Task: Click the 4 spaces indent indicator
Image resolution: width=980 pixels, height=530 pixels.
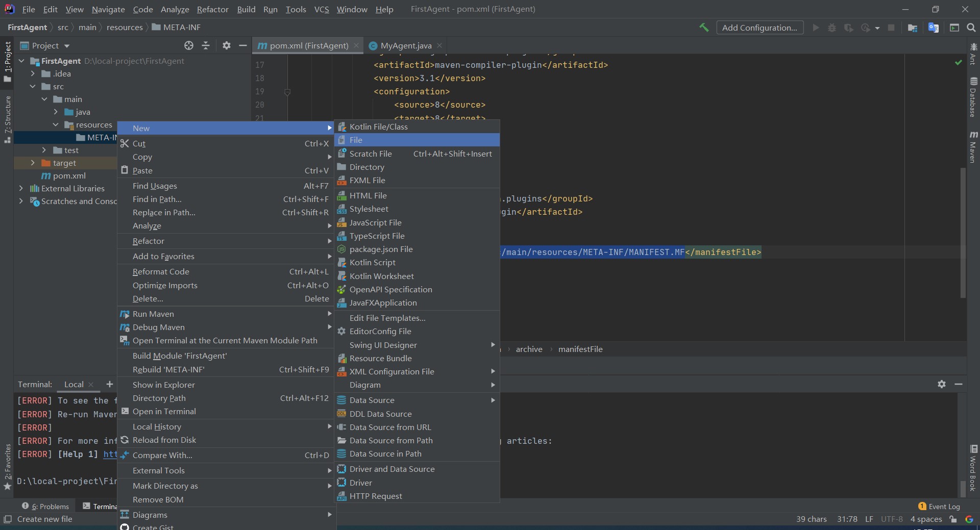Action: [926, 519]
